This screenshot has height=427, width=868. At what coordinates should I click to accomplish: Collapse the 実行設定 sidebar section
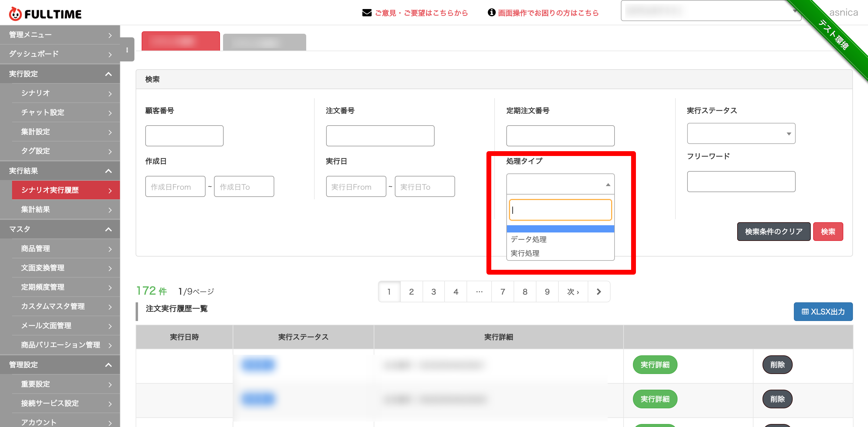tap(60, 74)
